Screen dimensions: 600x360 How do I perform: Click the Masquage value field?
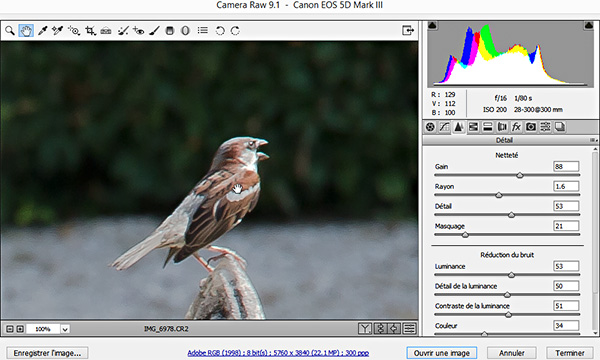point(566,226)
